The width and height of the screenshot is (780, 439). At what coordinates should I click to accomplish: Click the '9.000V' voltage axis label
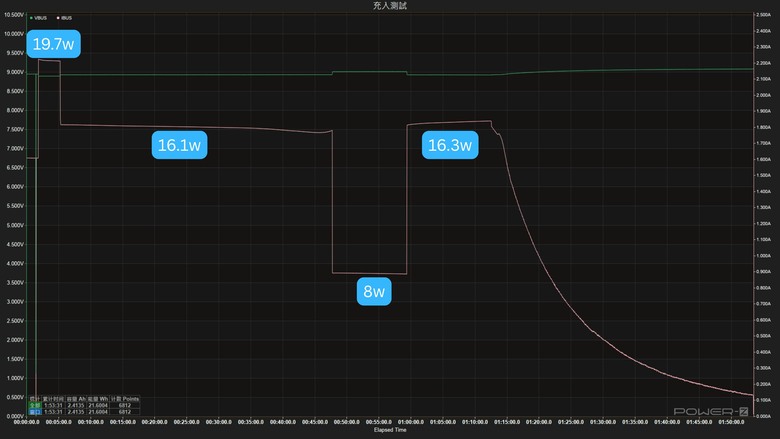[14, 72]
